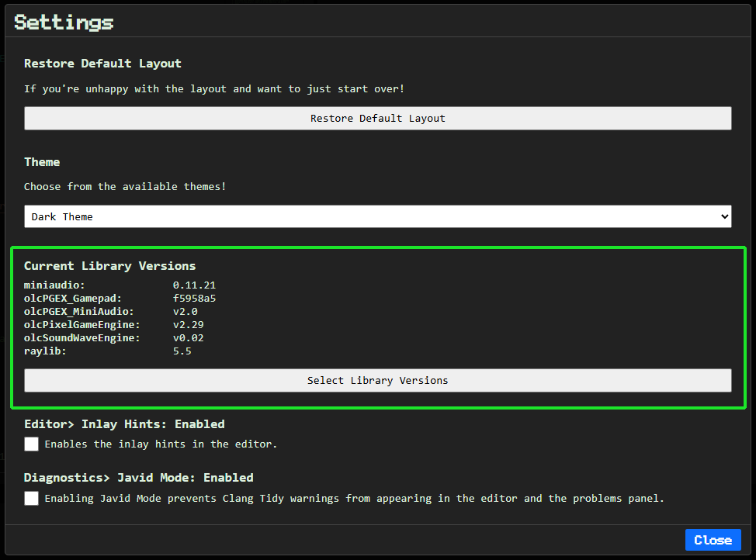Click the Editor Inlay Hints section heading

click(119, 423)
